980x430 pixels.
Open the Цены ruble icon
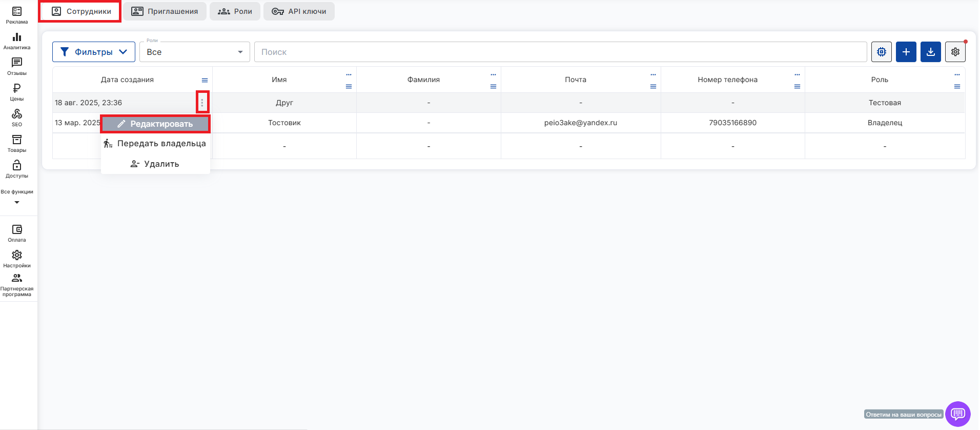(x=17, y=92)
